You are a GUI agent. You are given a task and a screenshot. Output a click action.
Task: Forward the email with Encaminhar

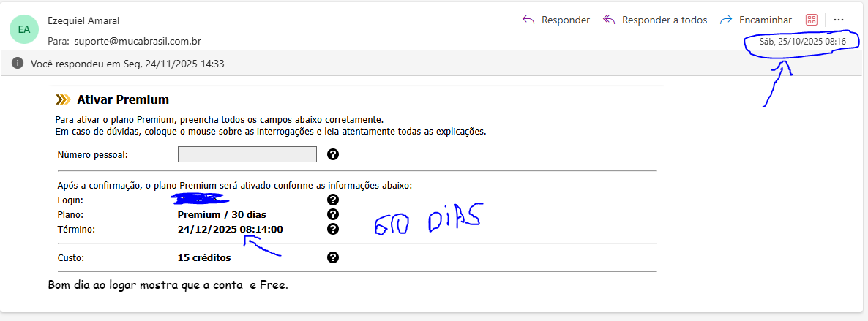click(756, 20)
